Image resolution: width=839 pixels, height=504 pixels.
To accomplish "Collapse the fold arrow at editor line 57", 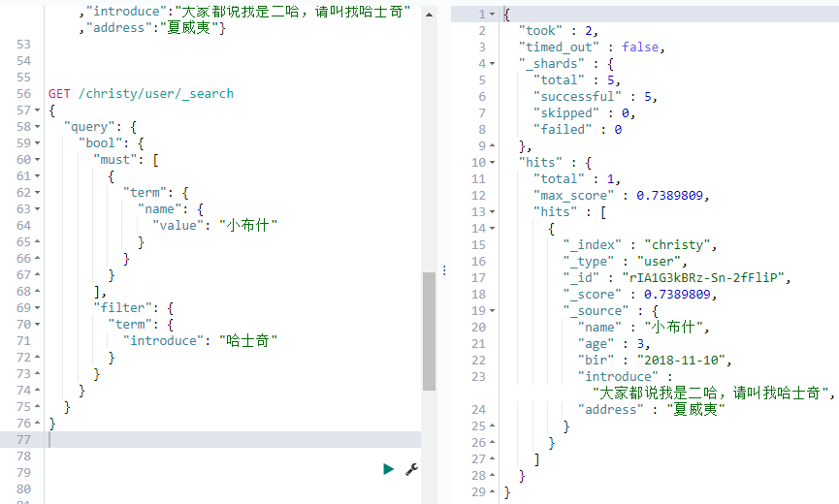I will coord(38,110).
